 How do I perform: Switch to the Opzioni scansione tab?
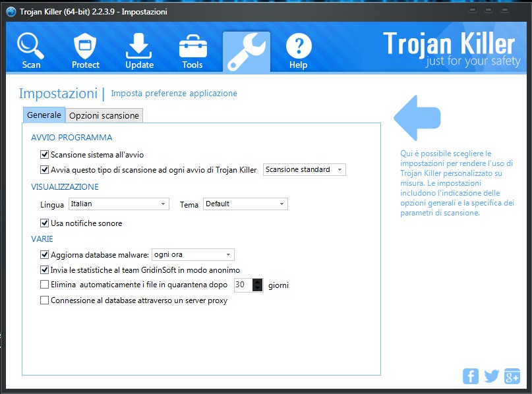tap(104, 115)
